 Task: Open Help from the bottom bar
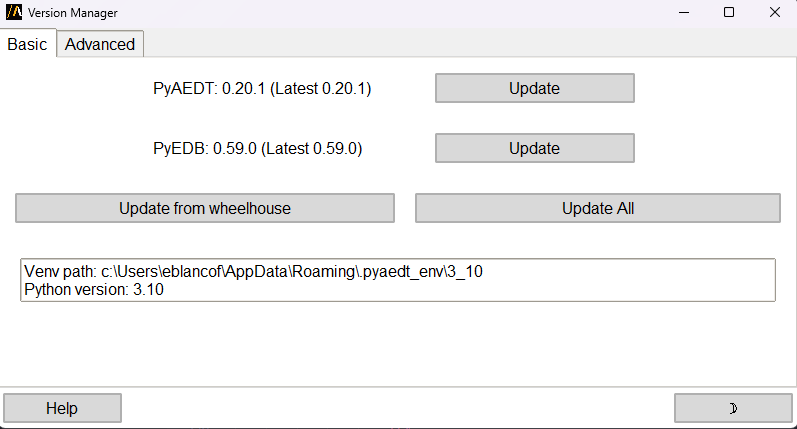point(62,408)
